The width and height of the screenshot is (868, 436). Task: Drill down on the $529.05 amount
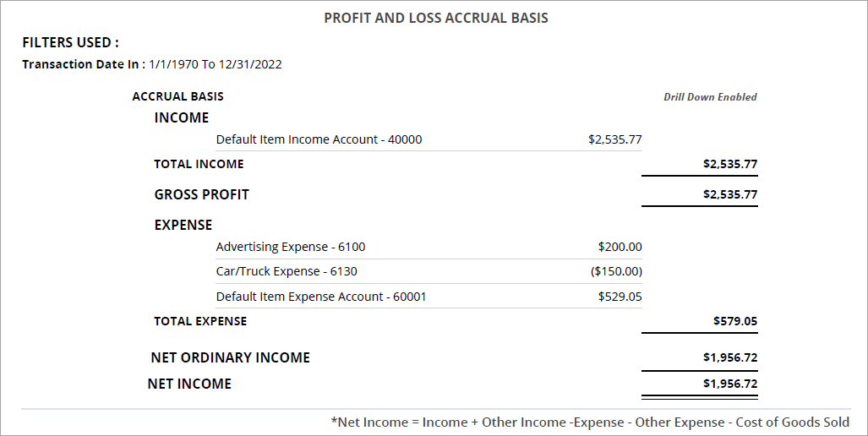coord(620,297)
